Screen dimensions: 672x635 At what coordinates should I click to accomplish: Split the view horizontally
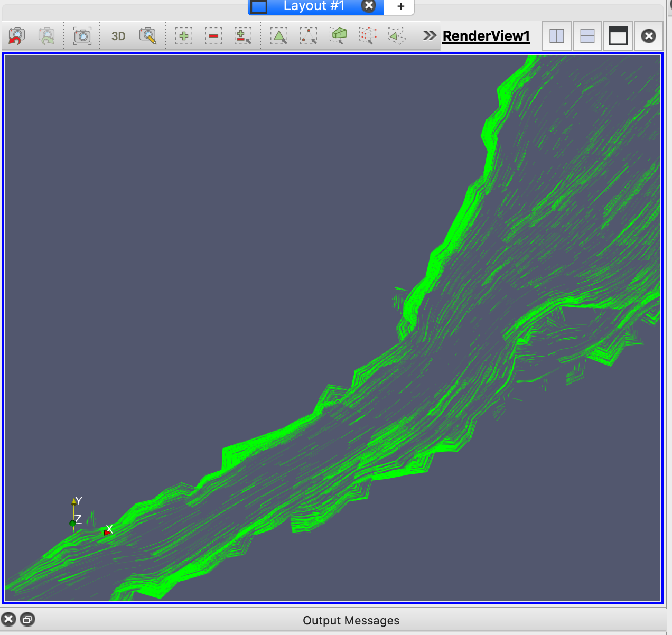[x=557, y=36]
